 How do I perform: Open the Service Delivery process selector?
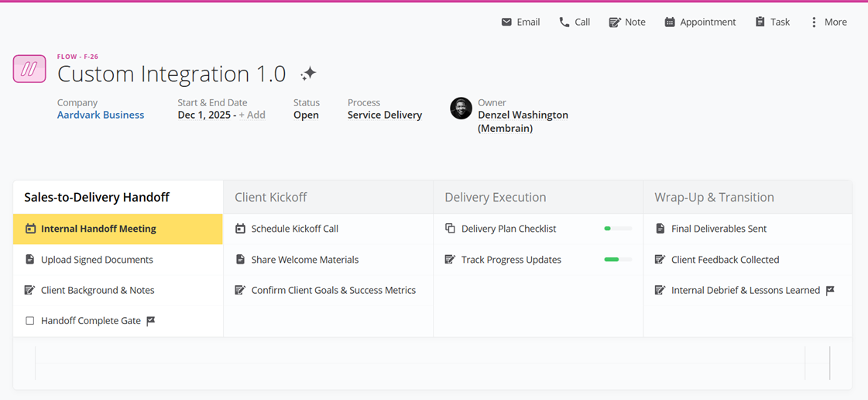point(384,115)
